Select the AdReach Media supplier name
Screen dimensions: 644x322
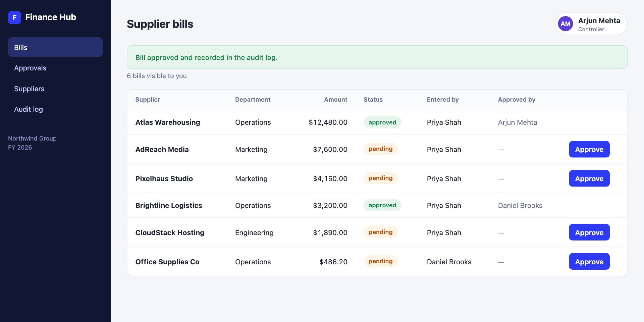[162, 150]
